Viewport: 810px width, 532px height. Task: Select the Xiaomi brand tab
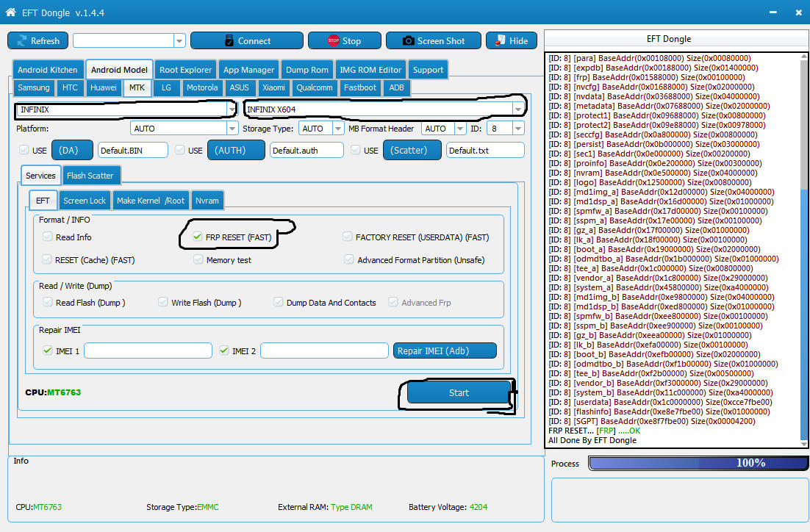tap(273, 87)
